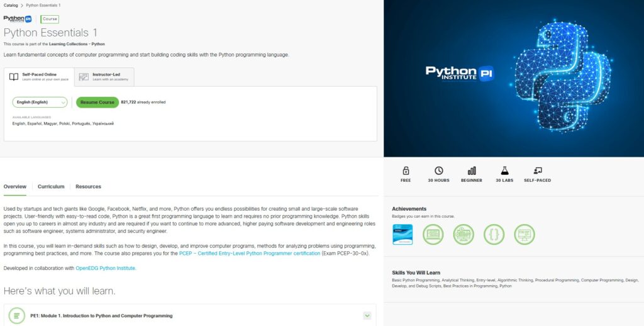This screenshot has height=326, width=644.
Task: Open the Curriculum tab
Action: pyautogui.click(x=51, y=187)
